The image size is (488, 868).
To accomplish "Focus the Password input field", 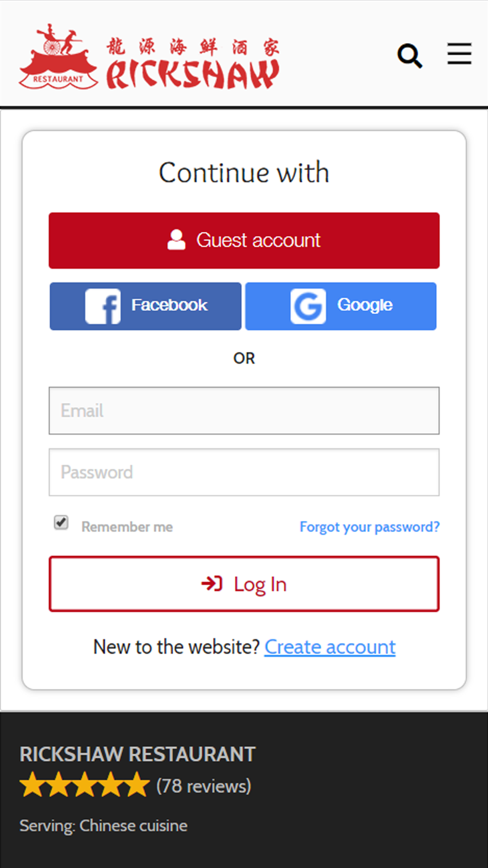I will (244, 472).
